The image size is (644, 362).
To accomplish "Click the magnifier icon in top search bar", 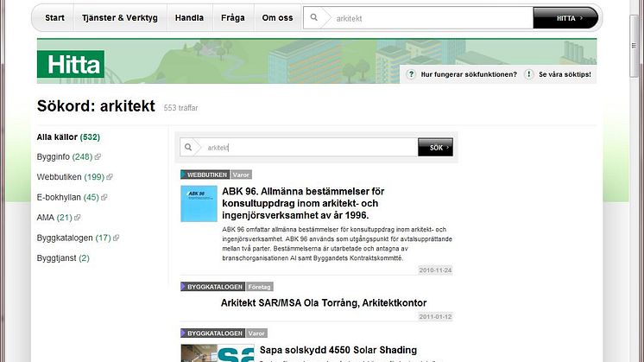I will [x=313, y=17].
